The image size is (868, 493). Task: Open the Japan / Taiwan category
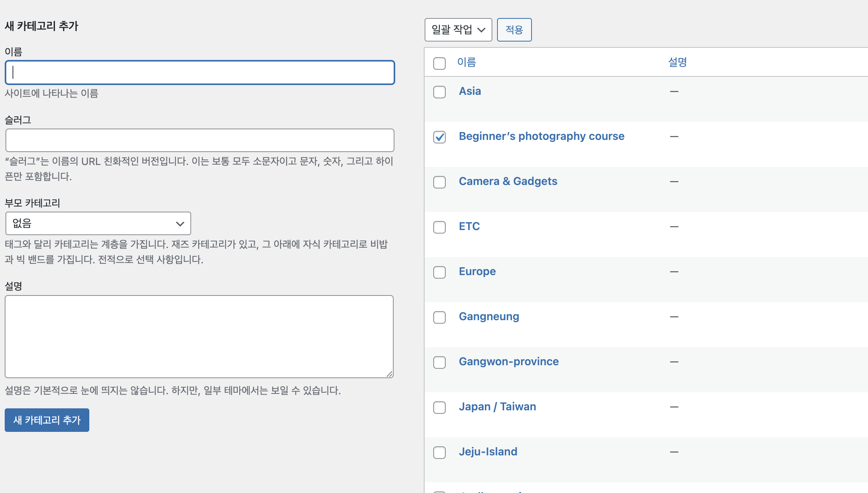point(497,407)
